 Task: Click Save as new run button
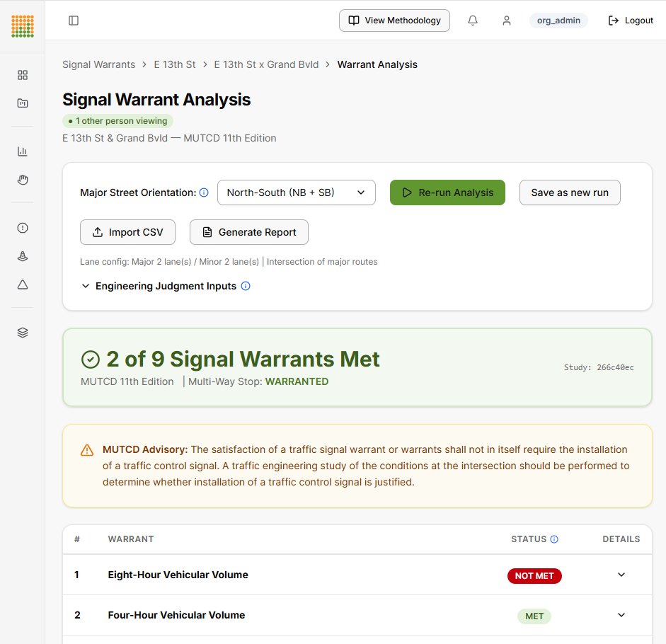570,192
